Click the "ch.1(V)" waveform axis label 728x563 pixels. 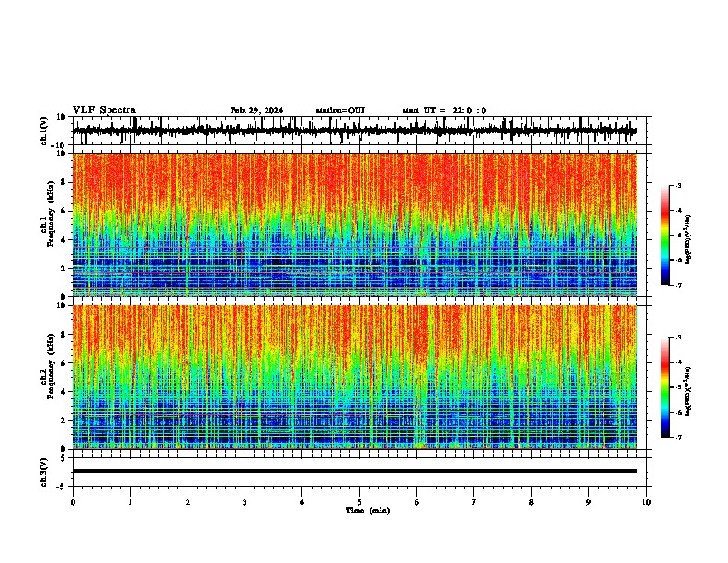pos(44,131)
